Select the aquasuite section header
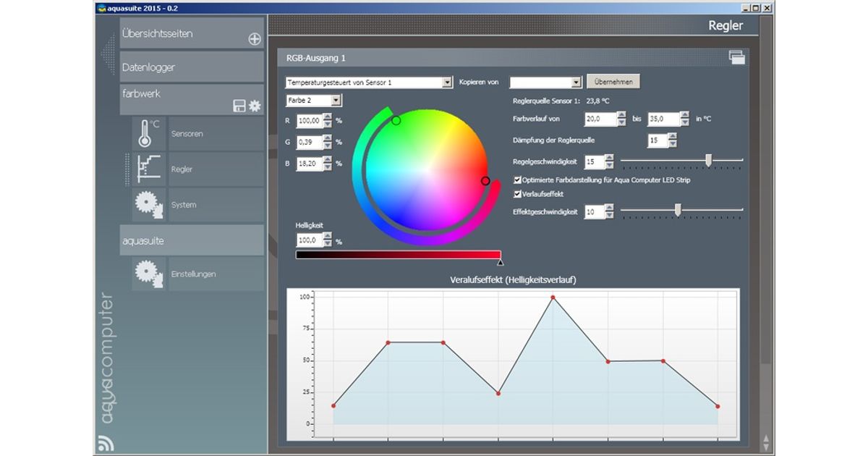This screenshot has width=868, height=456. tap(192, 240)
